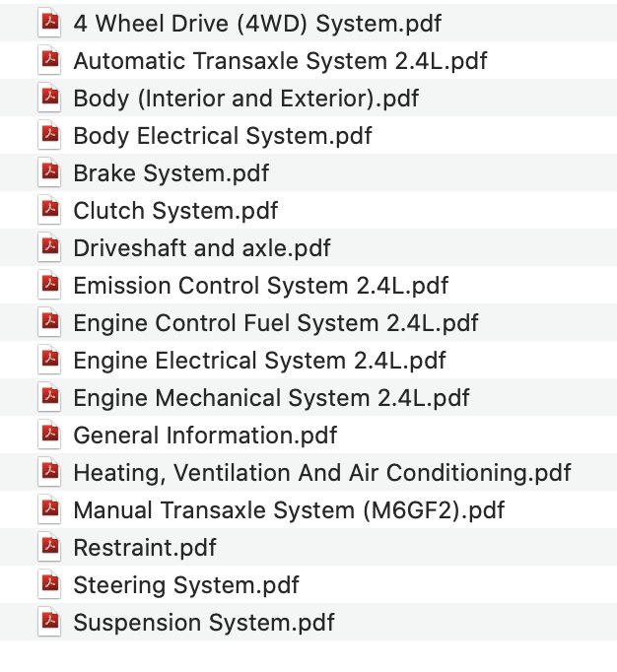This screenshot has width=617, height=672.
Task: Select the PDF icon for Manual Transaxle System (M6GF2).pdf
Action: click(48, 509)
